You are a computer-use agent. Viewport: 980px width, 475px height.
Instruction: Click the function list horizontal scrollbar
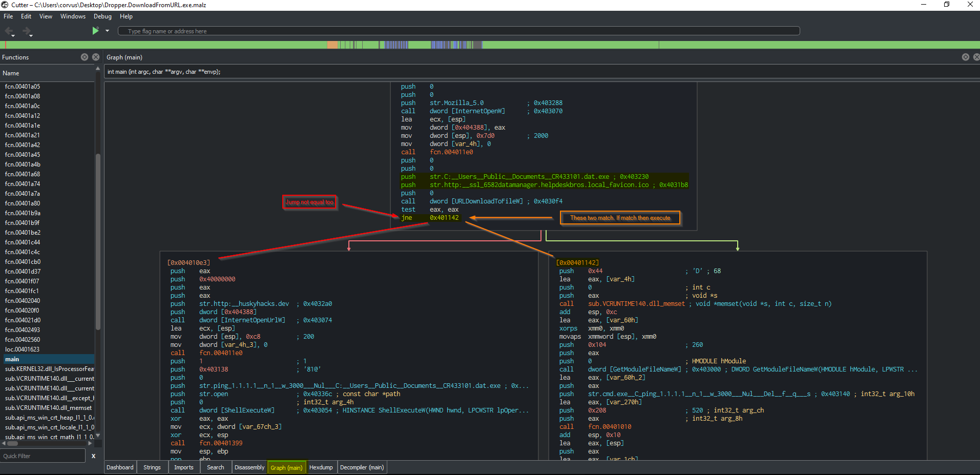click(13, 443)
